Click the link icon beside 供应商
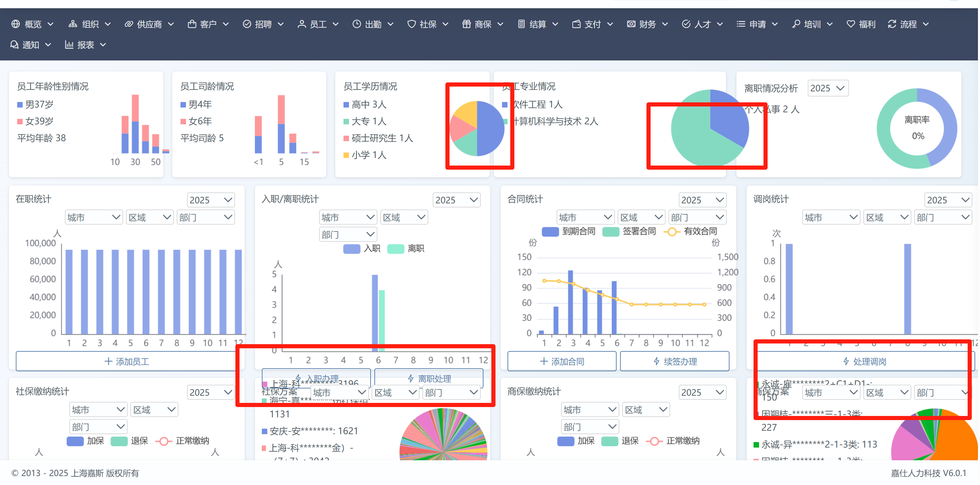 tap(129, 24)
